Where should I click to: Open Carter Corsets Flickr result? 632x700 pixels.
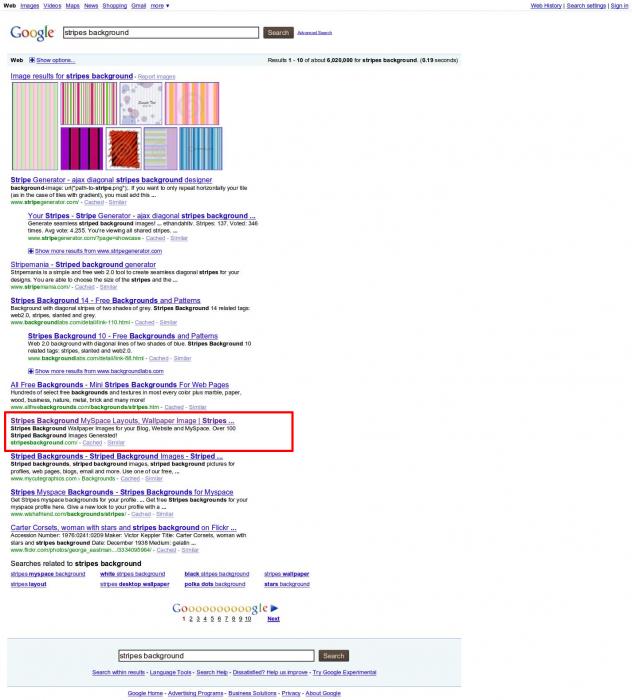click(x=123, y=528)
